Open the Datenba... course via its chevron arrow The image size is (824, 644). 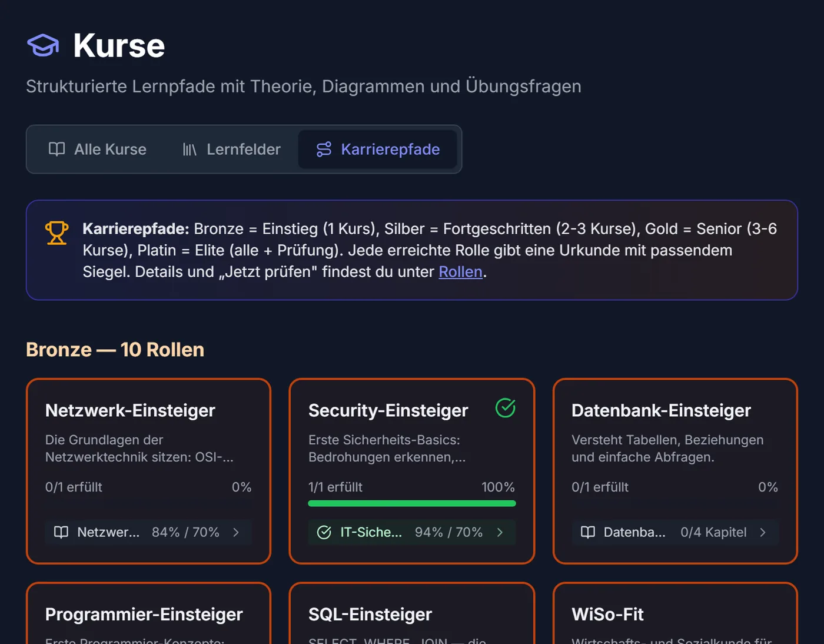[763, 532]
